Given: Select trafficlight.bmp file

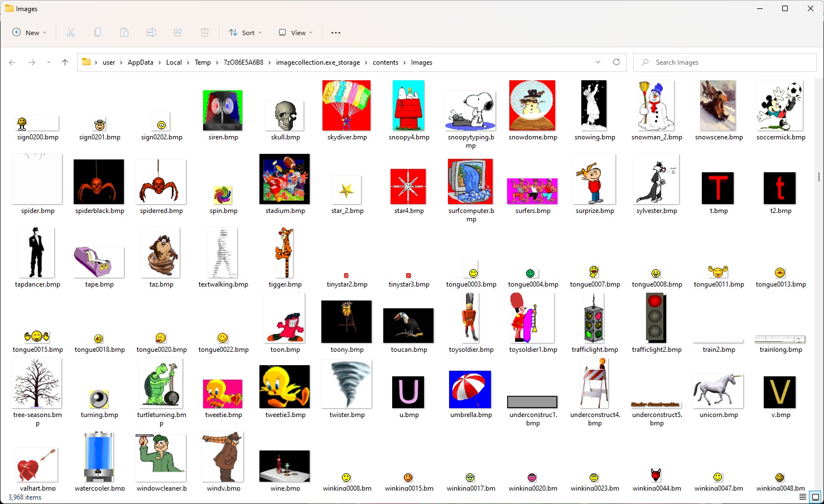Looking at the screenshot, I should pos(594,318).
